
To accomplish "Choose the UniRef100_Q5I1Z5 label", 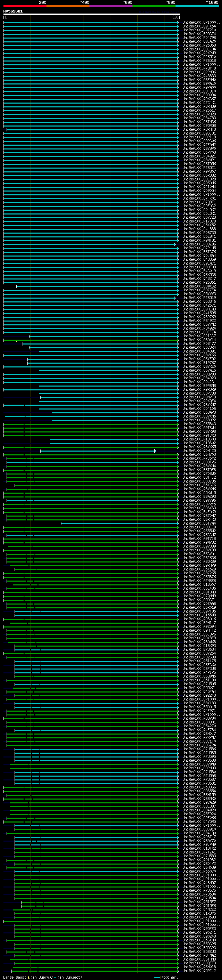I will click(x=199, y=661).
